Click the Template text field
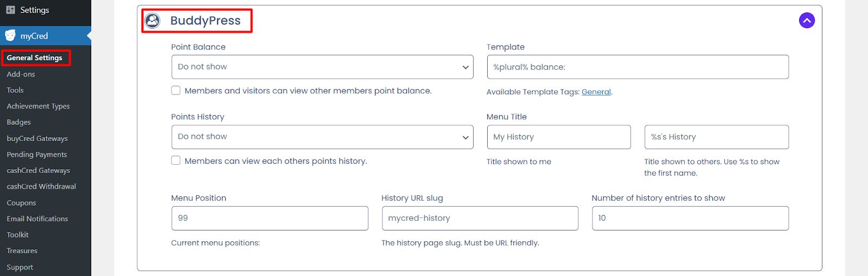This screenshot has width=868, height=276. (637, 67)
